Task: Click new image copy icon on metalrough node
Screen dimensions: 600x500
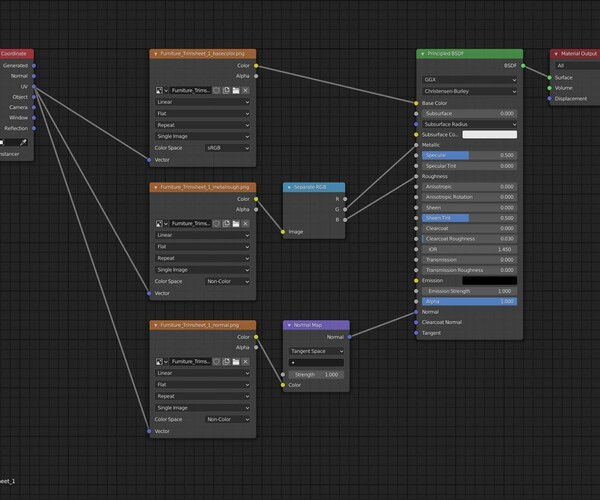Action: pyautogui.click(x=226, y=223)
